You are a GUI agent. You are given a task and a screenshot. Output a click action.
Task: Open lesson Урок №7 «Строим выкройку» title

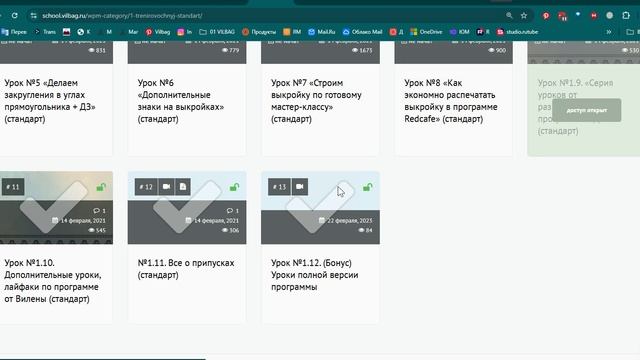click(316, 101)
